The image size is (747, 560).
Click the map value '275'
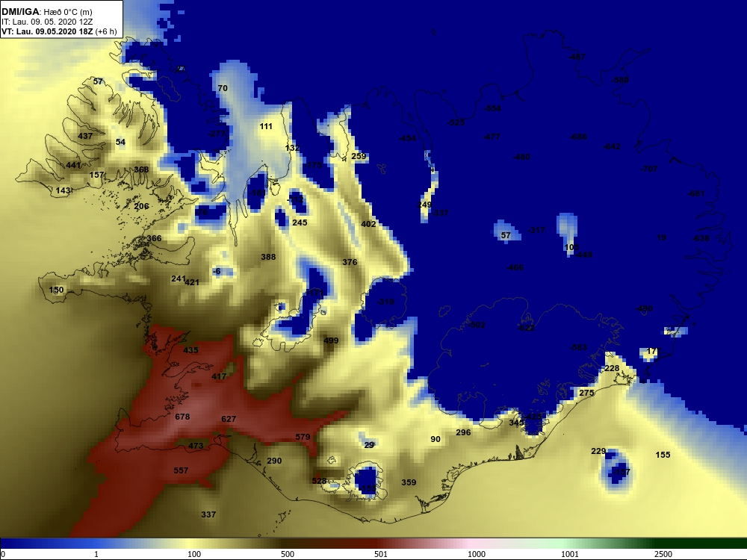[586, 393]
